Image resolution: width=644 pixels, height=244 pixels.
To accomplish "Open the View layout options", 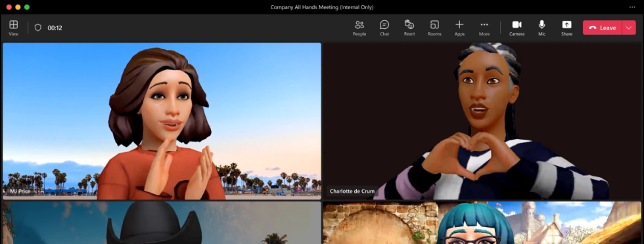I will 14,28.
